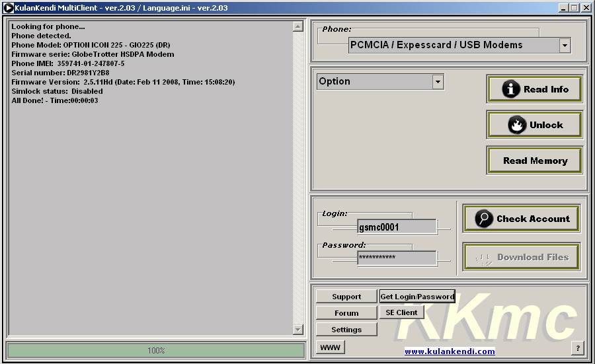The height and width of the screenshot is (364, 595).
Task: Click the Forum button
Action: click(346, 313)
